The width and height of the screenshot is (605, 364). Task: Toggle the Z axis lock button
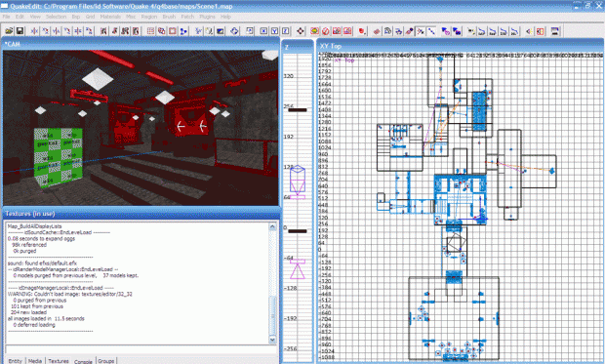pyautogui.click(x=285, y=31)
